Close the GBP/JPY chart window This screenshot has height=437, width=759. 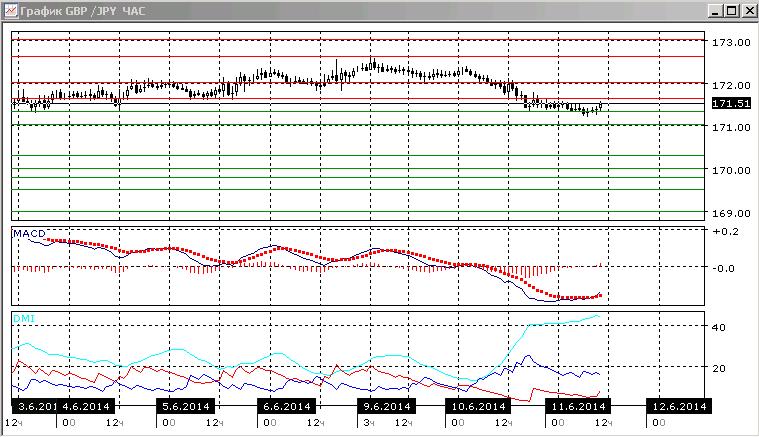click(x=749, y=11)
